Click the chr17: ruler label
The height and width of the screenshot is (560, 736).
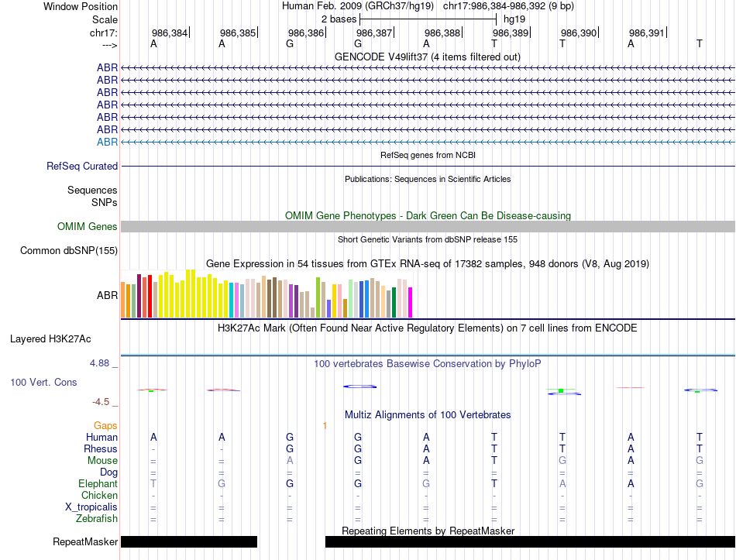104,33
